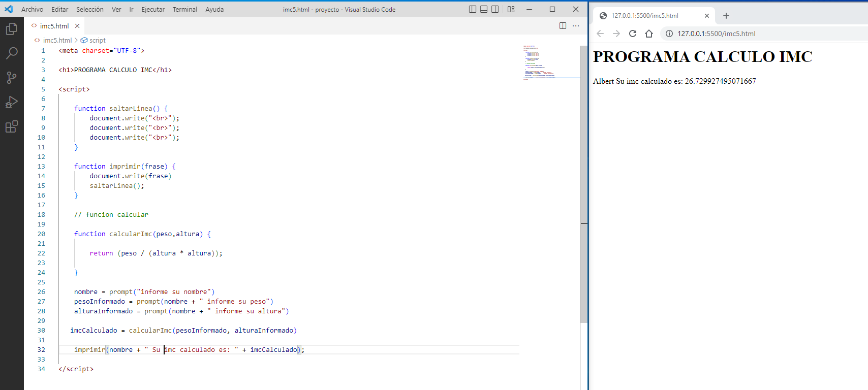Click the <meta charset> line
This screenshot has width=868, height=390.
[x=102, y=51]
